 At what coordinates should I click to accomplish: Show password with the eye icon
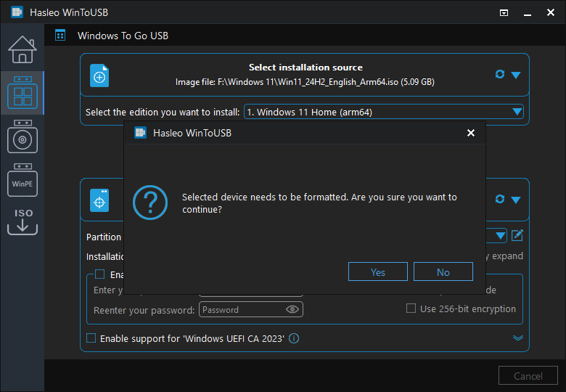pyautogui.click(x=292, y=309)
